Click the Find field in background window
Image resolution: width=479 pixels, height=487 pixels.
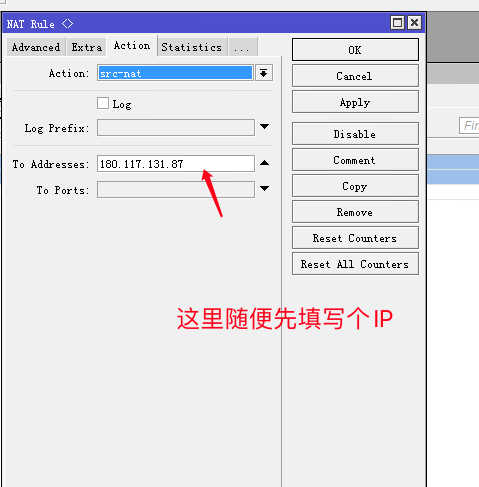click(469, 126)
